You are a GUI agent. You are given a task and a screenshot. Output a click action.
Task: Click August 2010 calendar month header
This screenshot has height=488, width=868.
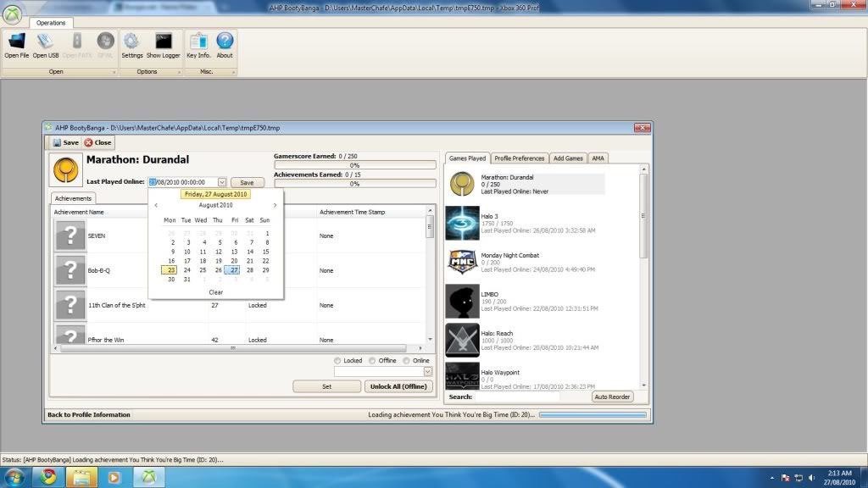tap(215, 205)
